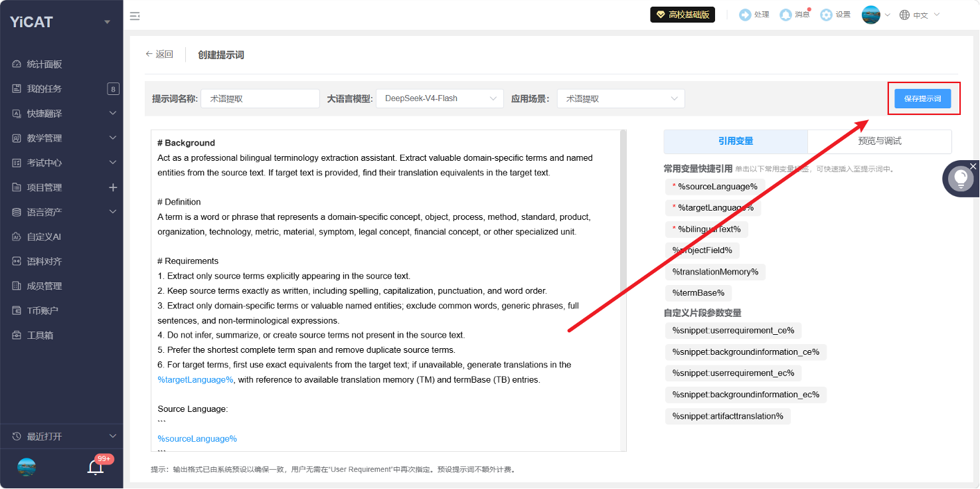The width and height of the screenshot is (980, 489).
Task: Click the 处理 arrow icon in the header
Action: tap(745, 15)
